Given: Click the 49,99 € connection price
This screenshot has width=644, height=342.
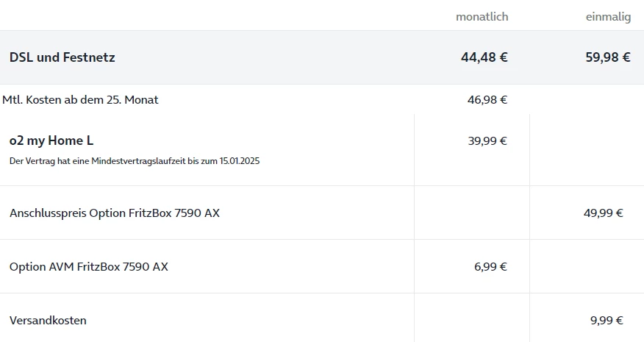Looking at the screenshot, I should coord(603,213).
